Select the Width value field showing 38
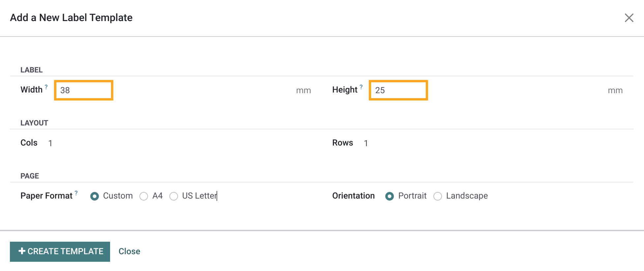 [x=83, y=90]
